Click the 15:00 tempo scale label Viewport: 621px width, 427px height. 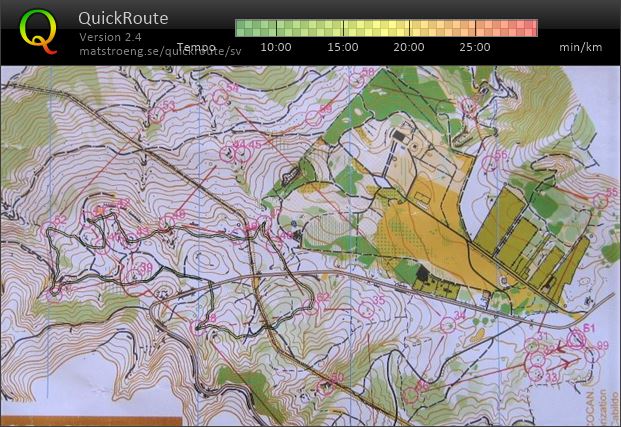343,47
